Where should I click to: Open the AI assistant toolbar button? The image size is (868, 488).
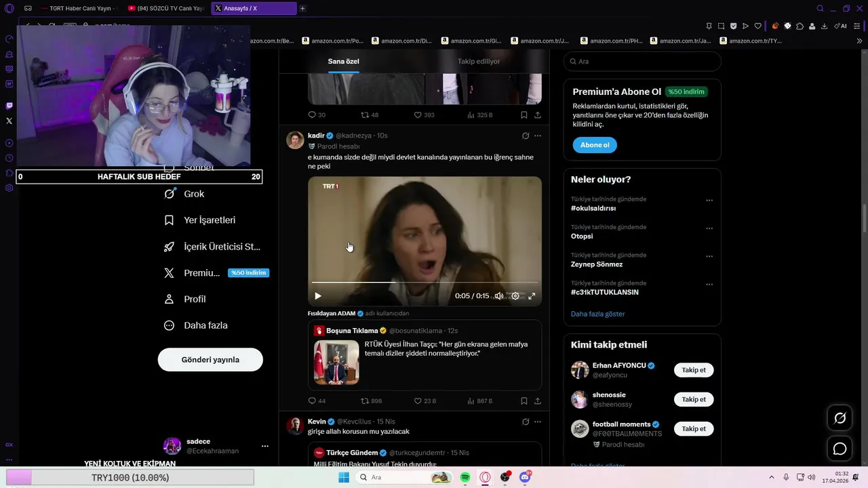coord(840,26)
